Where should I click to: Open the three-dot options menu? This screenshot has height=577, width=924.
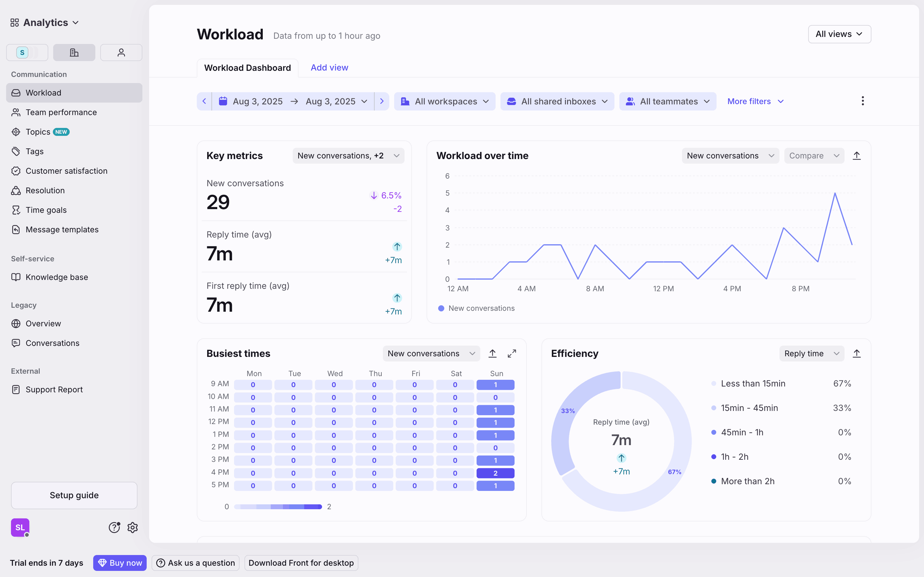coord(863,101)
